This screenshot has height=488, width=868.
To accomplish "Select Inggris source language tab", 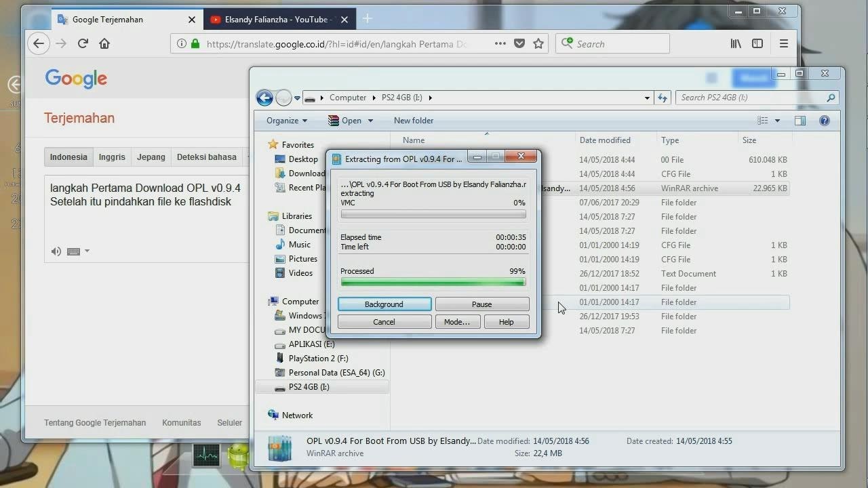I will point(112,157).
